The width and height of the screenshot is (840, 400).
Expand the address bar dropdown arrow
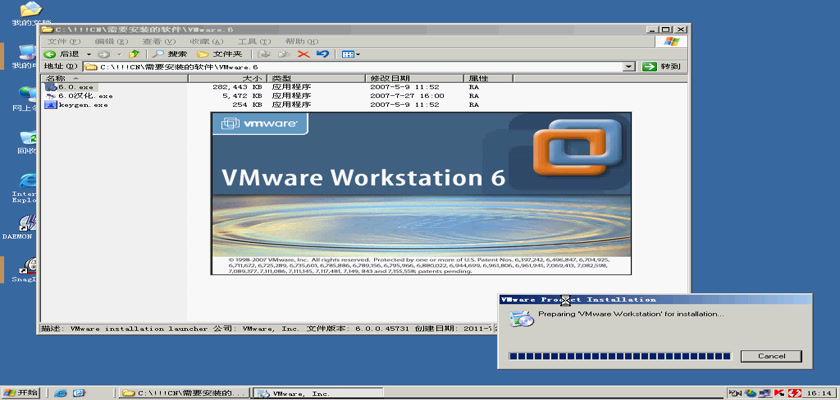[630, 67]
